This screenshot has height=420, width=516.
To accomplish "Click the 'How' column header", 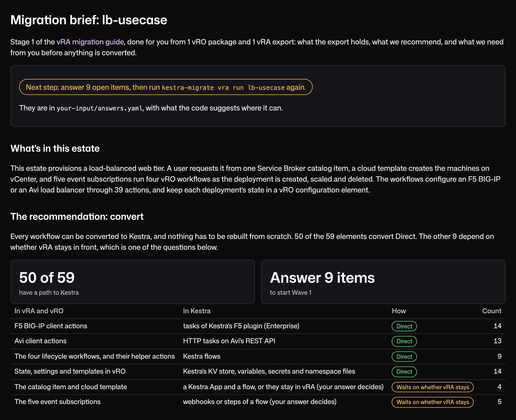I will pos(399,311).
